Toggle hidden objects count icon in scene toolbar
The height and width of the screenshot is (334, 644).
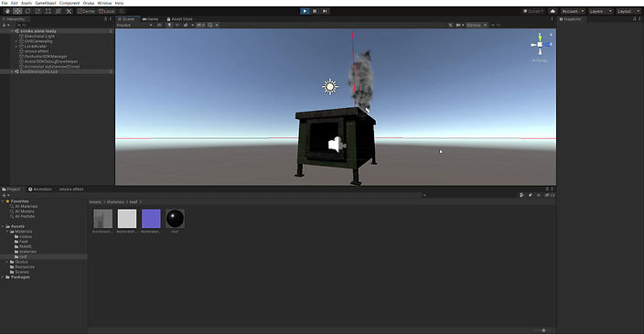pyautogui.click(x=200, y=25)
